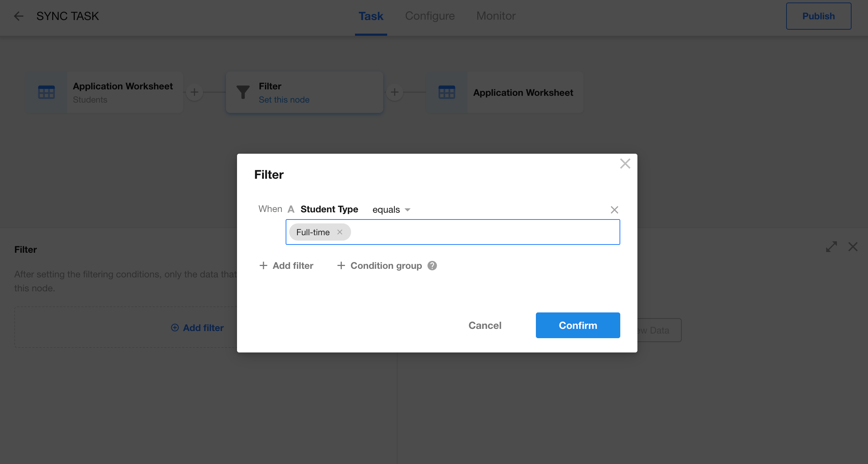868x464 pixels.
Task: Click the back arrow next to SYNC TASK
Action: tap(19, 16)
